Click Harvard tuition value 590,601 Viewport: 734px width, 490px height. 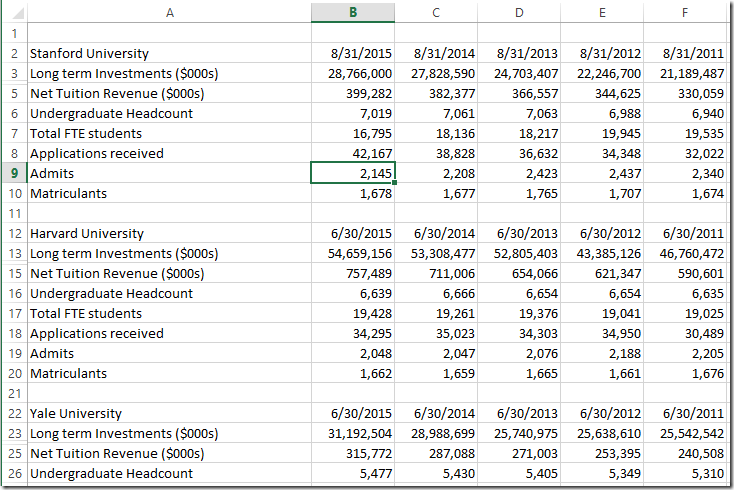point(685,273)
